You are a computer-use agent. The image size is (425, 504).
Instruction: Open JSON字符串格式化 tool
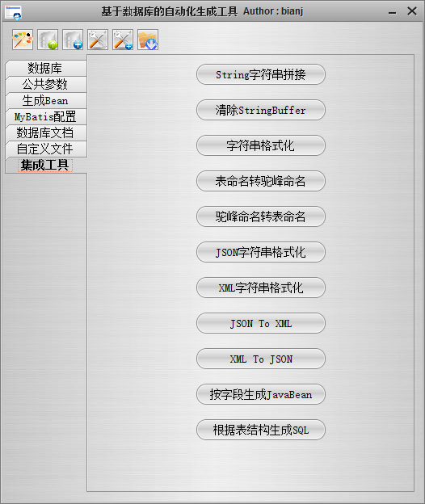coord(261,252)
